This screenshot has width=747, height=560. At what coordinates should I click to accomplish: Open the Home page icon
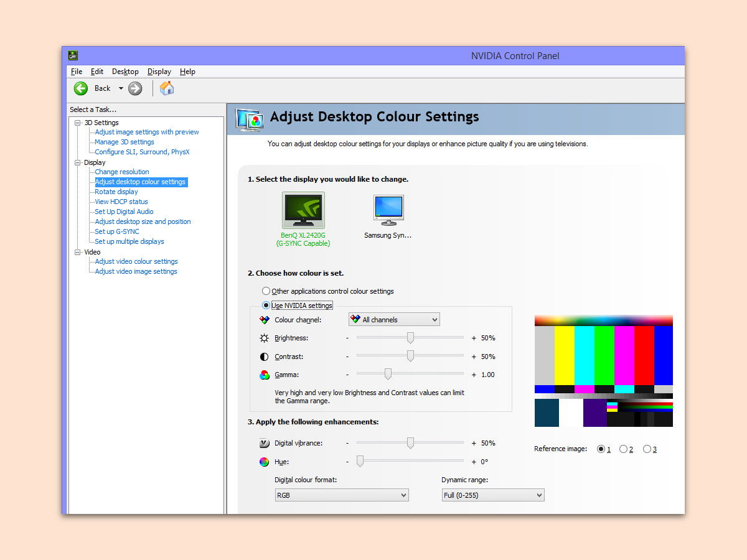click(167, 88)
